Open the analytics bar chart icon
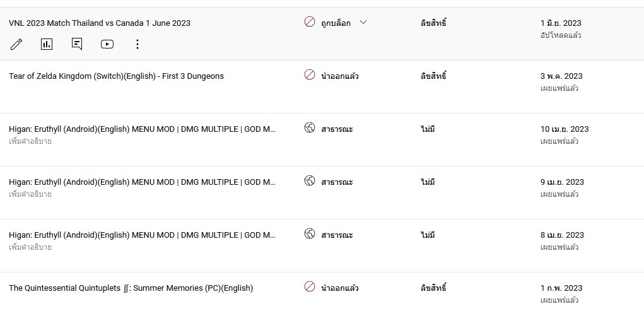Viewport: 644px width, 316px height. click(x=47, y=44)
